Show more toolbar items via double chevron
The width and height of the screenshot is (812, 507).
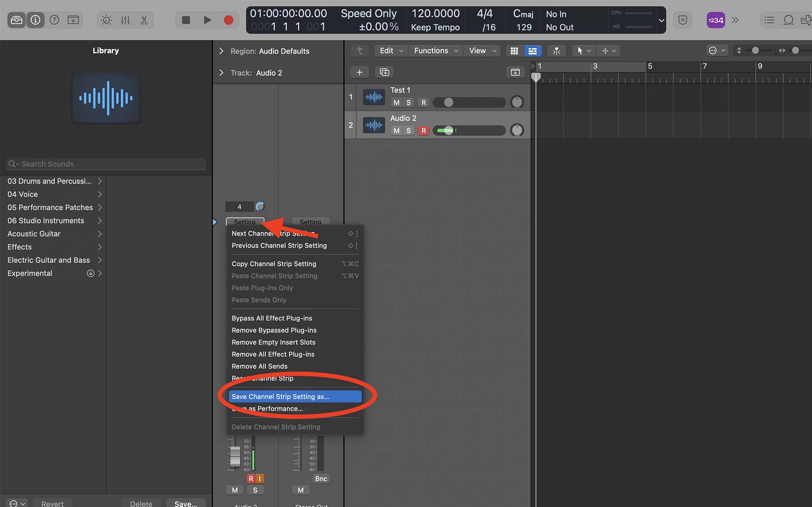[735, 20]
